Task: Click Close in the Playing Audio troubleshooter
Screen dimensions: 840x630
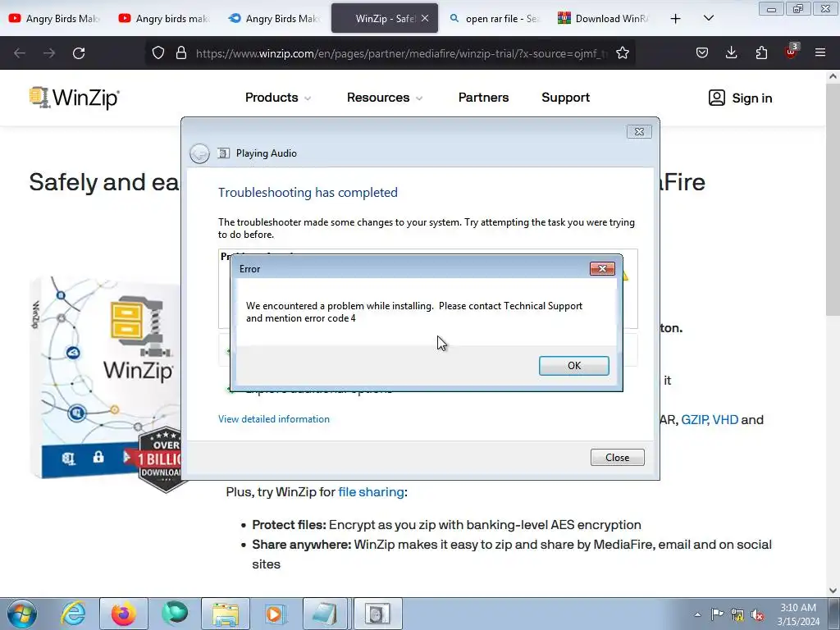Action: click(x=617, y=458)
